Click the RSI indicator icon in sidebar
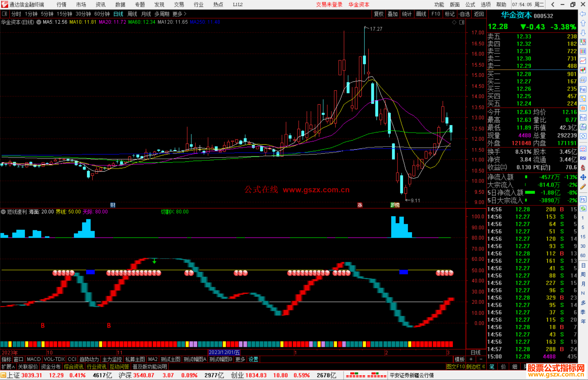588x380 pixels. coord(583,158)
